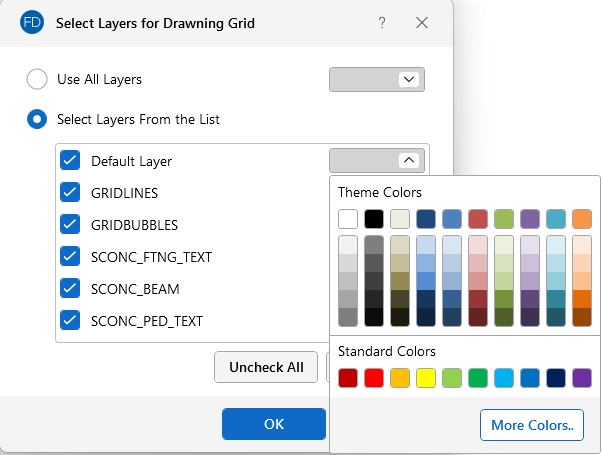Close the Select Layers dialog
This screenshot has width=603, height=455.
(422, 22)
